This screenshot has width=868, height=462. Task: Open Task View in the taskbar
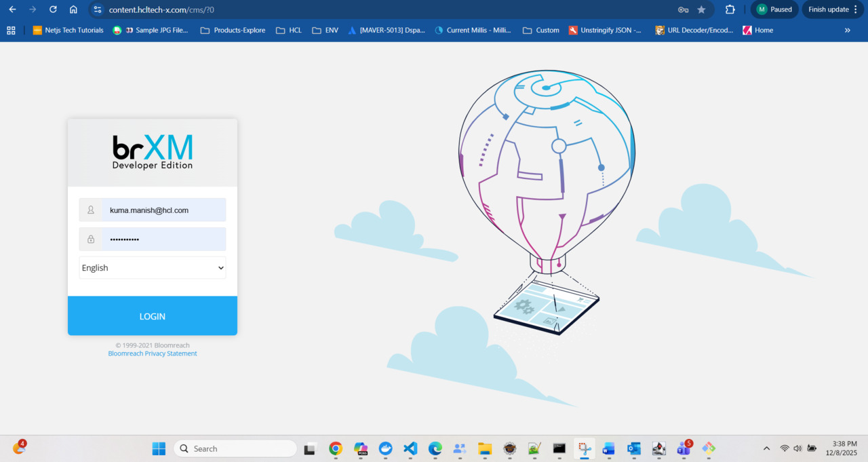[310, 448]
